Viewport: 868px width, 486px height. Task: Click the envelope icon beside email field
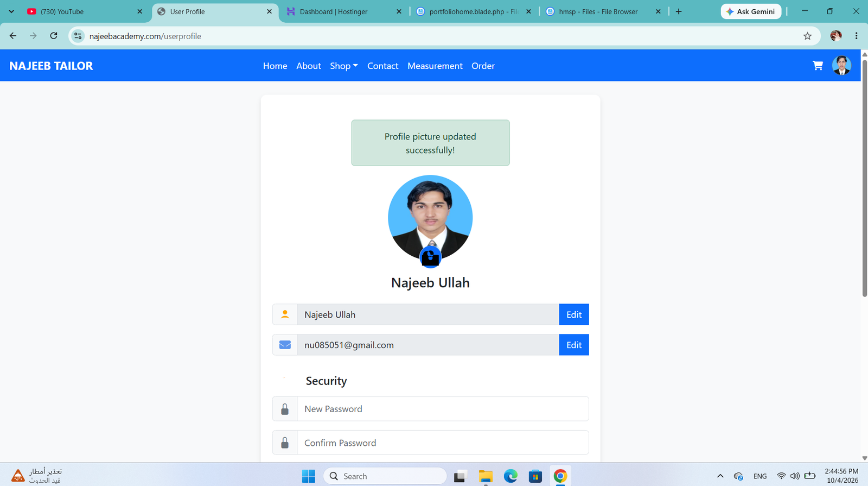click(x=285, y=345)
